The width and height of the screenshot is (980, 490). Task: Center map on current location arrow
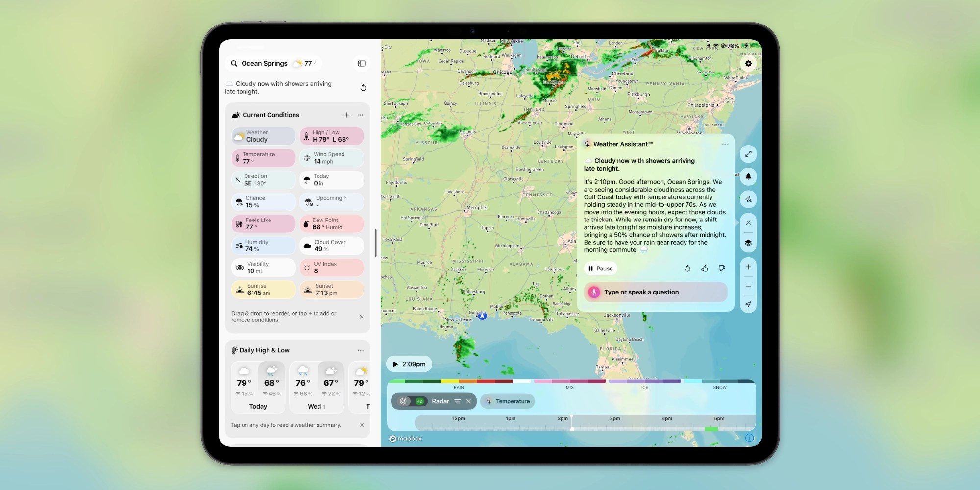[748, 304]
